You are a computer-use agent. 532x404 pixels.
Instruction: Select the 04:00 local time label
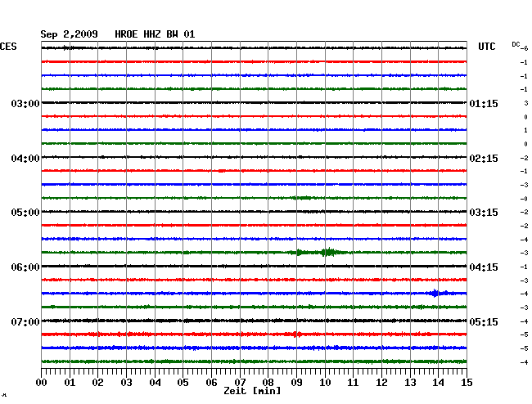pyautogui.click(x=25, y=159)
